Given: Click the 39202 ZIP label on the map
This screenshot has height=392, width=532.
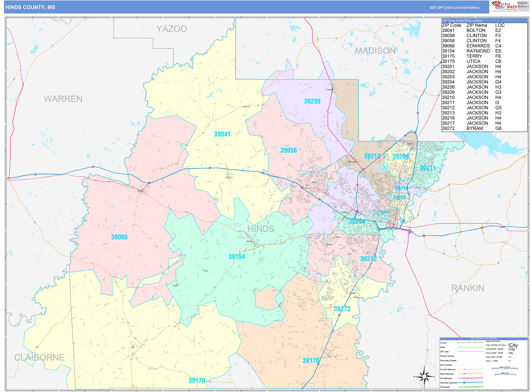Looking at the screenshot, I should [x=400, y=197].
